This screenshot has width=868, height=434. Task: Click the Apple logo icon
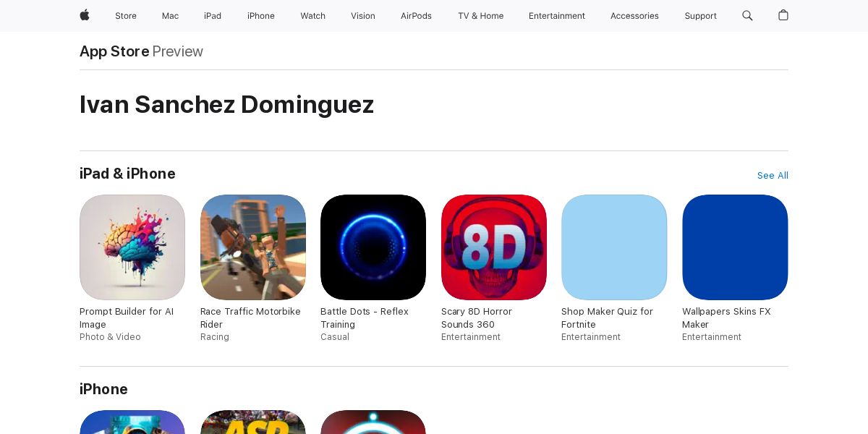[85, 15]
